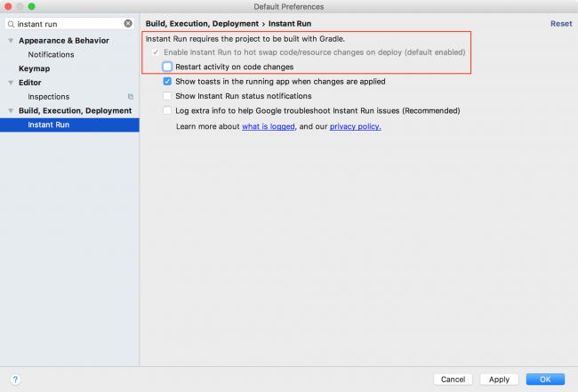Uncheck Show toasts in the running app

click(x=167, y=82)
